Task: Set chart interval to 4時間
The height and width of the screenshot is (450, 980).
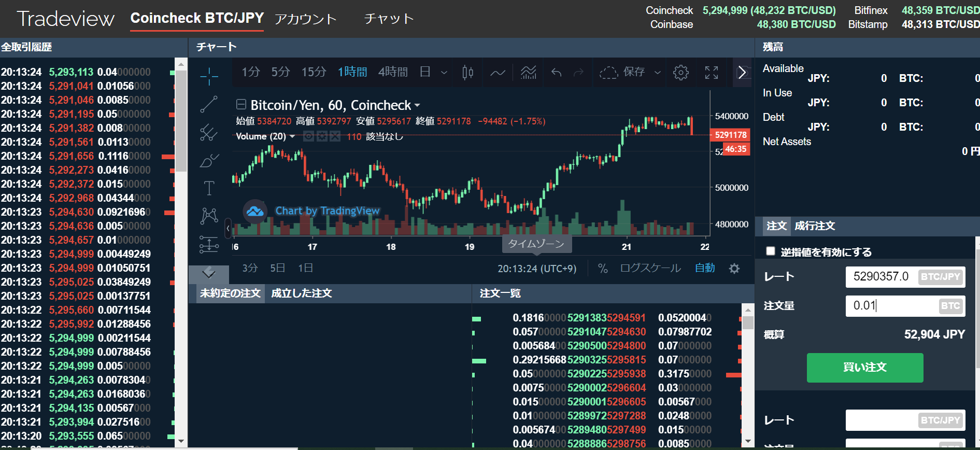Action: point(393,72)
